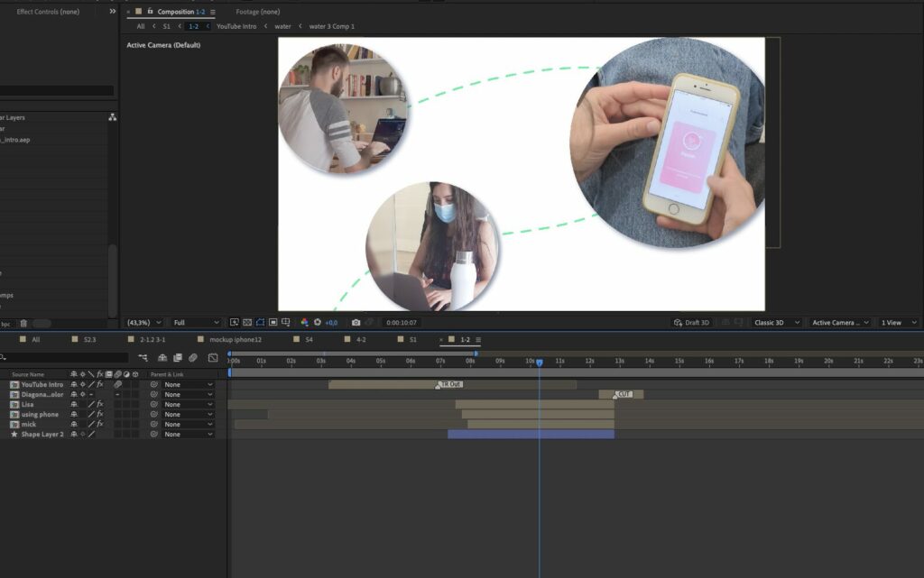Image resolution: width=924 pixels, height=578 pixels.
Task: Click the project flowchart icon beside Layers
Action: 112,117
